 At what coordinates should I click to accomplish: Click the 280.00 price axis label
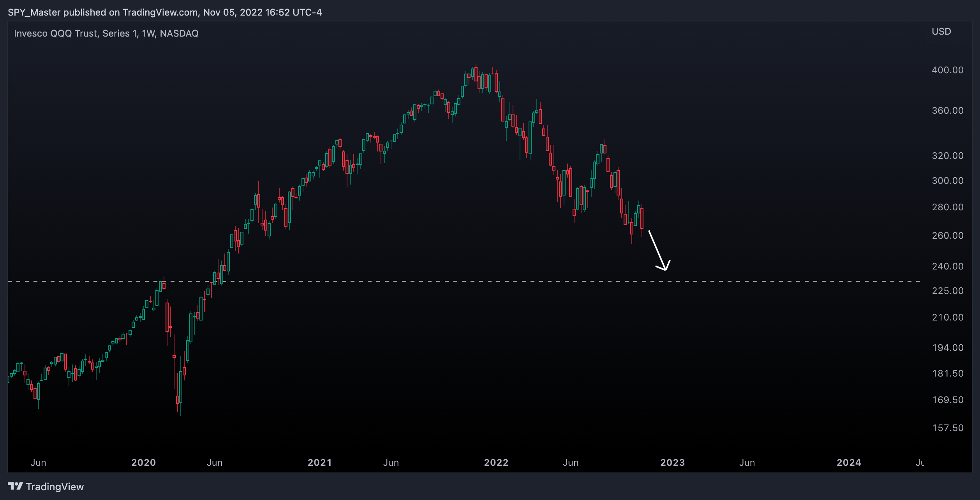click(948, 207)
